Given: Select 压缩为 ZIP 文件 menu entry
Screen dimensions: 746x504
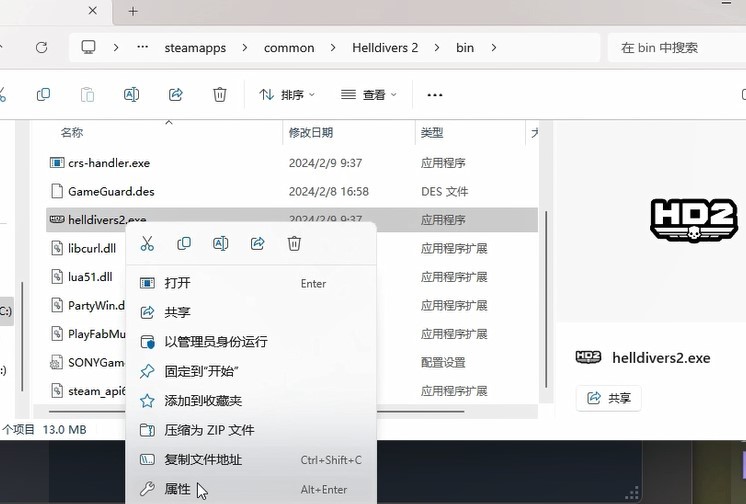Looking at the screenshot, I should coord(209,430).
